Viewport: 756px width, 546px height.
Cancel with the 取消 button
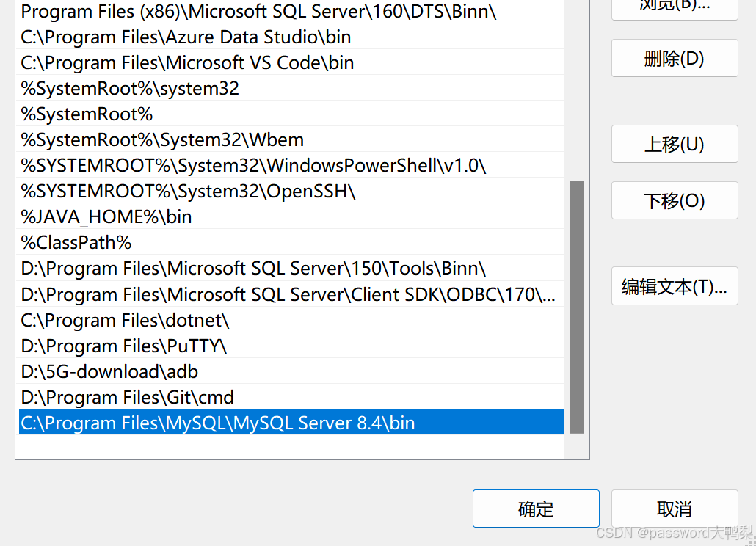pos(675,509)
